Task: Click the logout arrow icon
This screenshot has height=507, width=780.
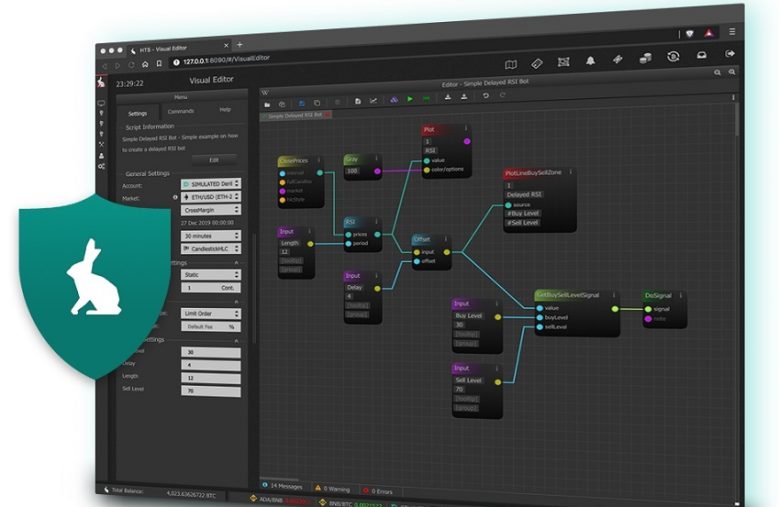Action: point(730,53)
